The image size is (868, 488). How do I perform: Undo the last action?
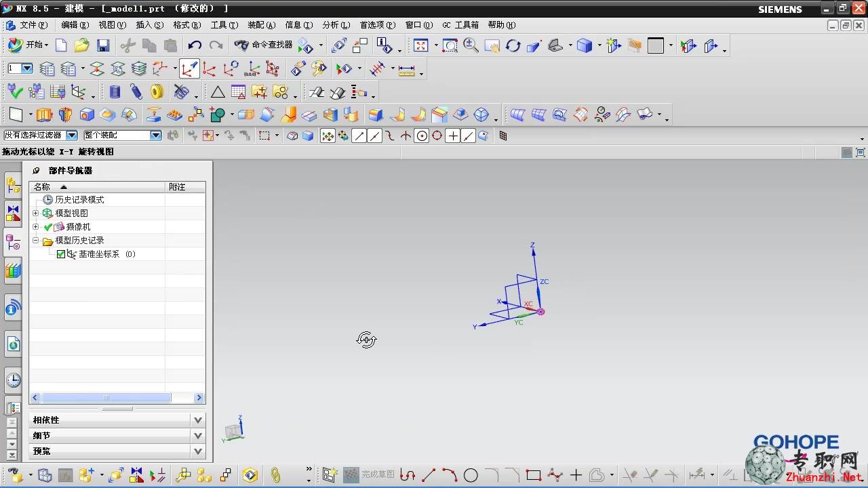click(195, 45)
